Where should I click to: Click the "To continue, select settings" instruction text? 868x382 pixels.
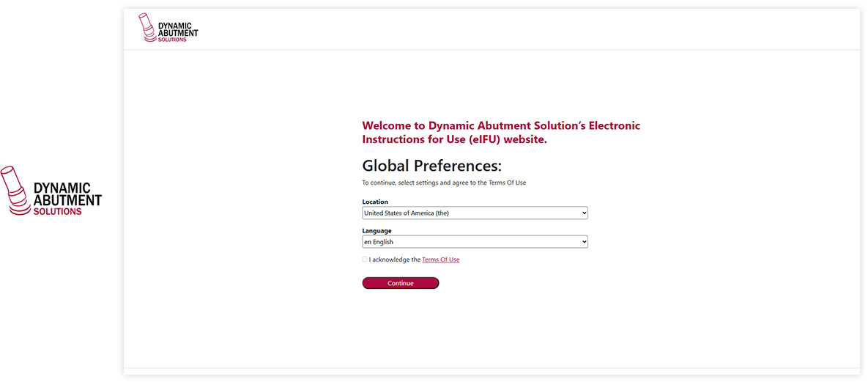pyautogui.click(x=444, y=183)
